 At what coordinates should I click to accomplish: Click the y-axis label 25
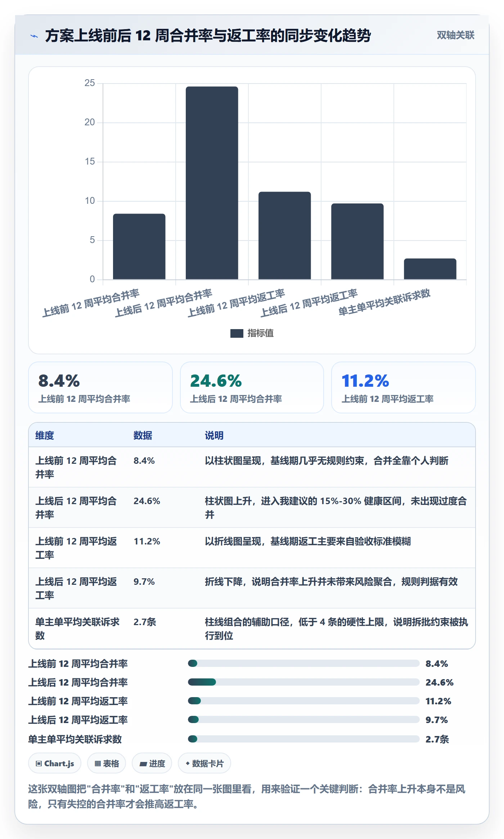(90, 83)
